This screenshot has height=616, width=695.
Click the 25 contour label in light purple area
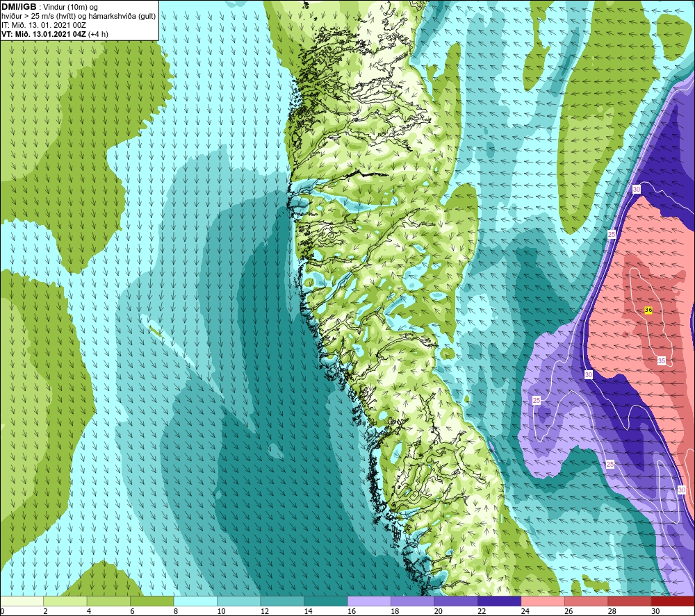point(537,400)
